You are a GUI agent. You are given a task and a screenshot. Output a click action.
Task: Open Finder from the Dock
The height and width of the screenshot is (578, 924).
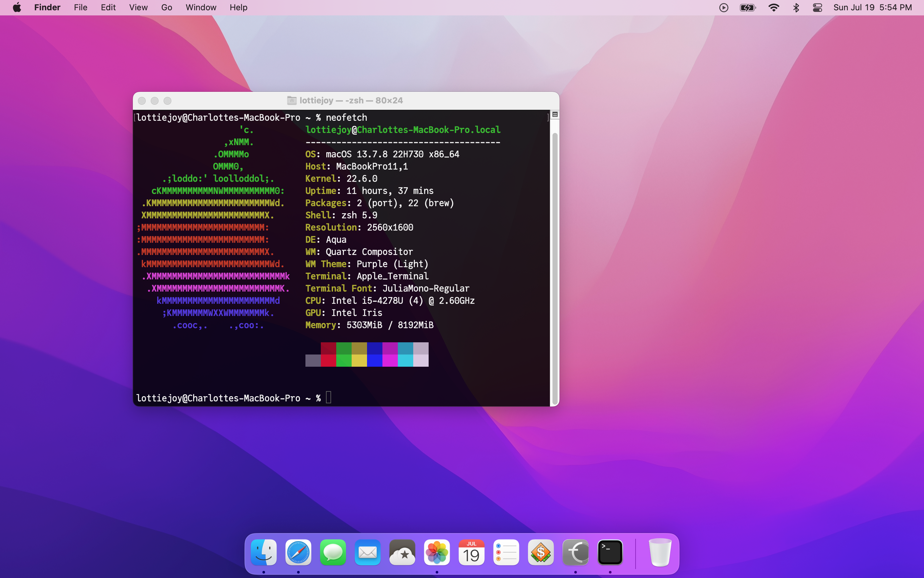tap(264, 552)
